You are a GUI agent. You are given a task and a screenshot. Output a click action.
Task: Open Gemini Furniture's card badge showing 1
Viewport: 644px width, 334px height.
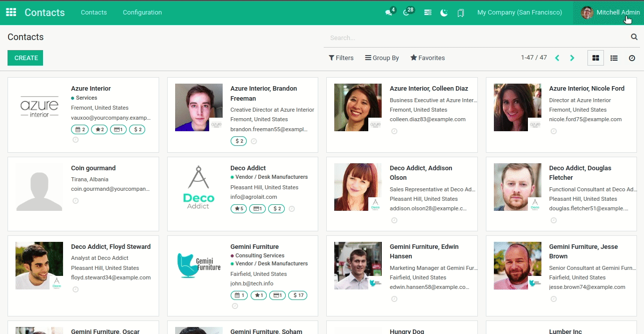(x=278, y=295)
